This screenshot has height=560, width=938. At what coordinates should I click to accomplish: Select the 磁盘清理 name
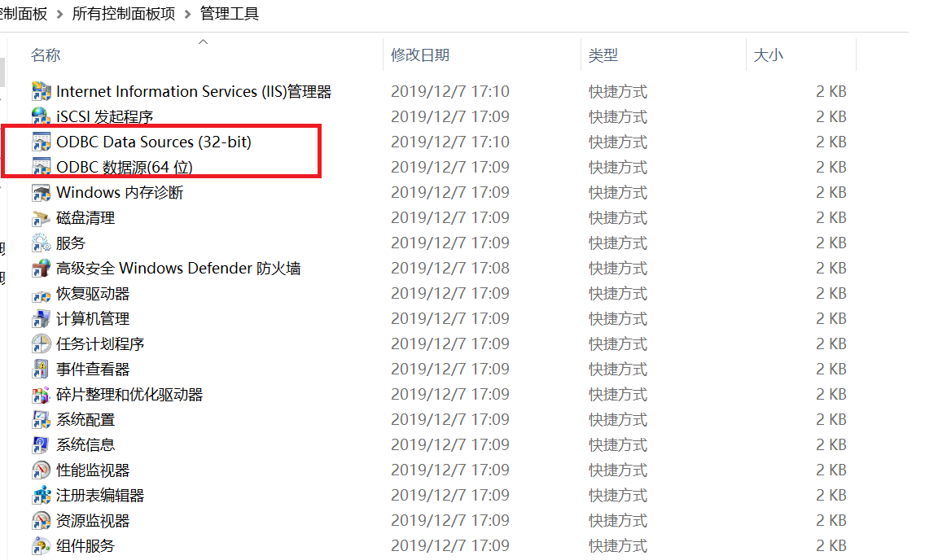pyautogui.click(x=85, y=218)
